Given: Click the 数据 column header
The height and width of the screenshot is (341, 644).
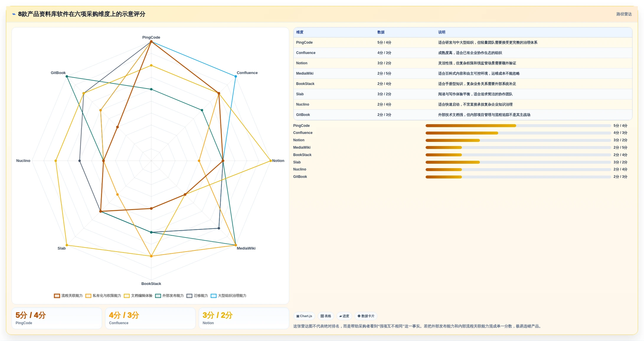Looking at the screenshot, I should [381, 32].
